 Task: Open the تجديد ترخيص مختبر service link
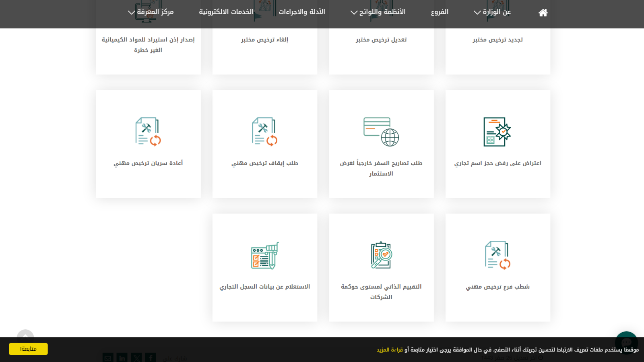pyautogui.click(x=498, y=39)
